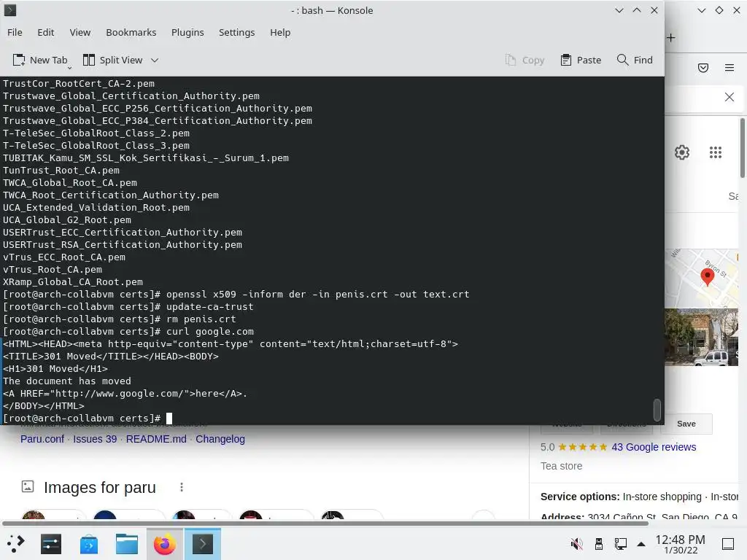Open System Settings from the taskbar
The width and height of the screenshot is (747, 560).
51,544
